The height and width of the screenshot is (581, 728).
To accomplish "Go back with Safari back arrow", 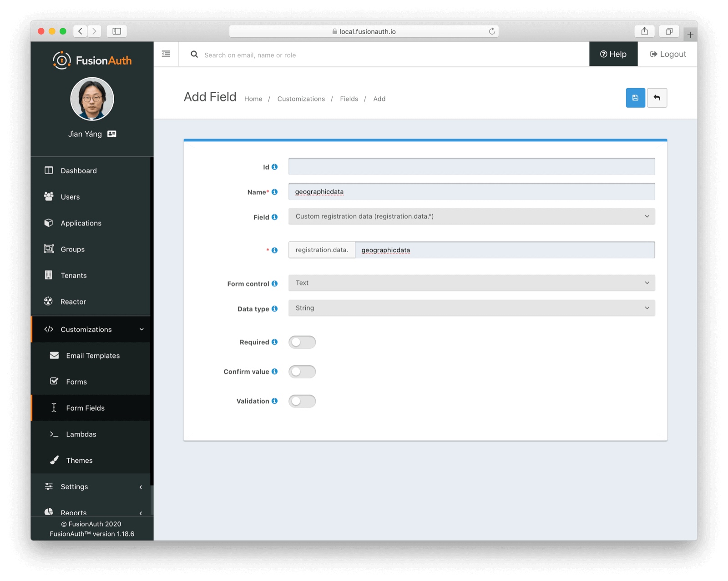I will coord(81,31).
